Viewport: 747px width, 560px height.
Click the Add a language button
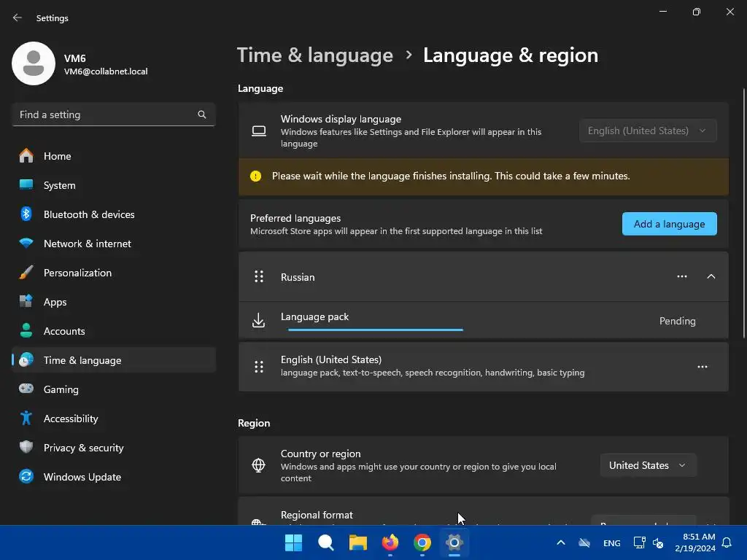[669, 224]
